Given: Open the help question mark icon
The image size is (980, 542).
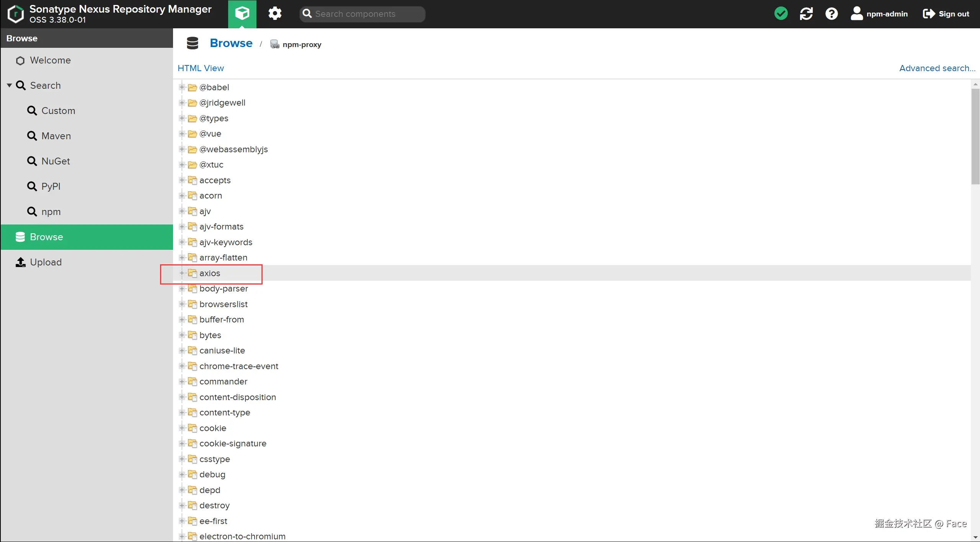Looking at the screenshot, I should click(x=831, y=14).
